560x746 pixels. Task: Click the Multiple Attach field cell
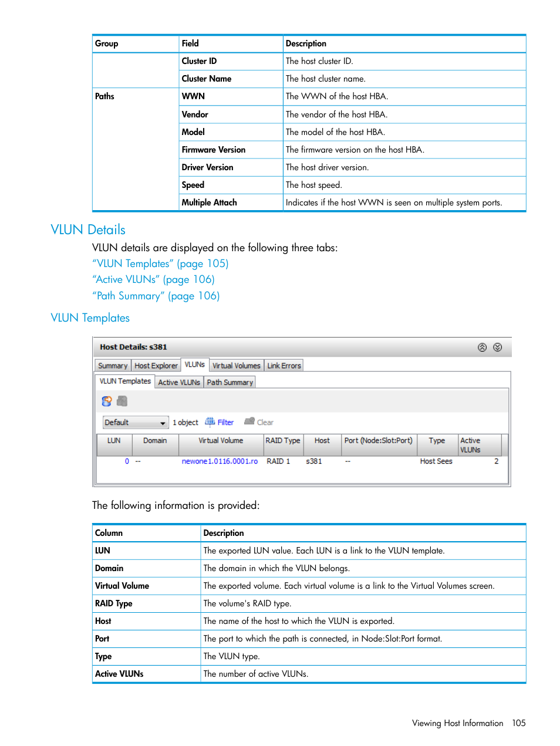click(x=231, y=202)
